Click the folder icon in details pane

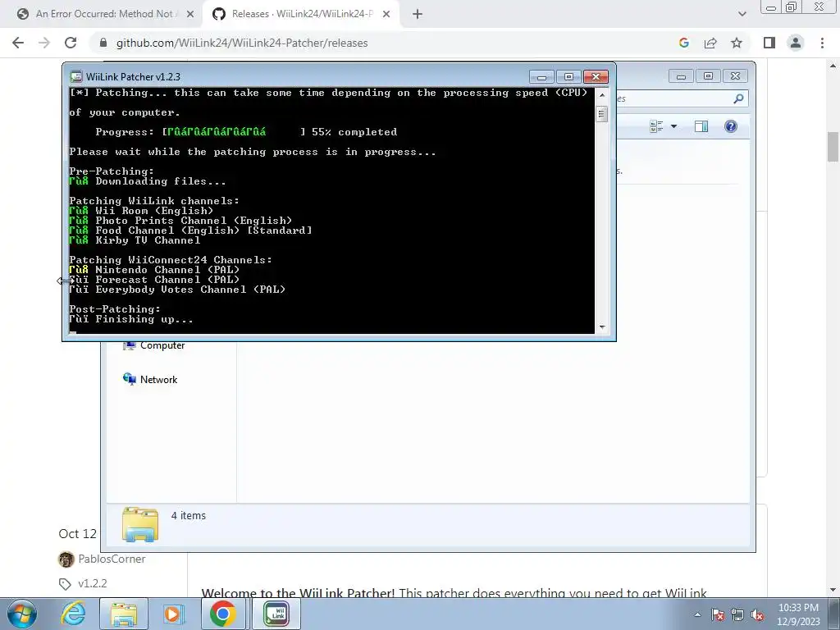pyautogui.click(x=139, y=524)
